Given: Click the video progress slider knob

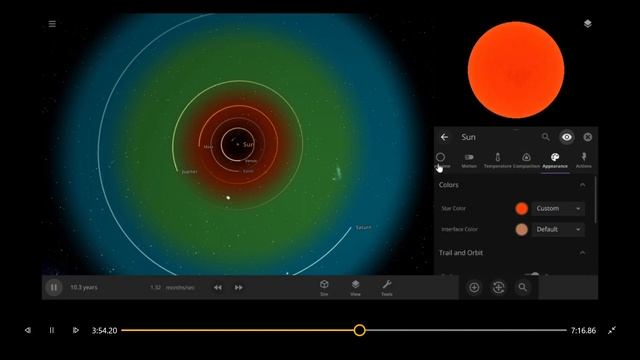Looking at the screenshot, I should pos(360,330).
